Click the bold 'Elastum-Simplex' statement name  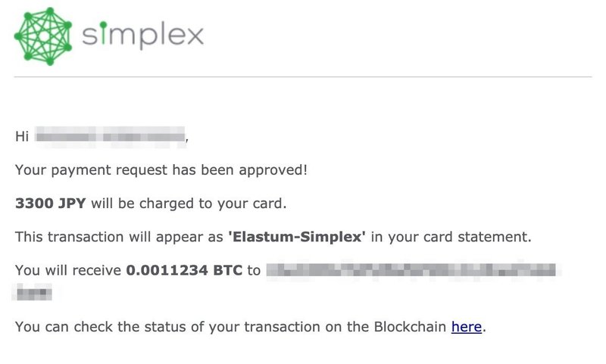pos(296,237)
